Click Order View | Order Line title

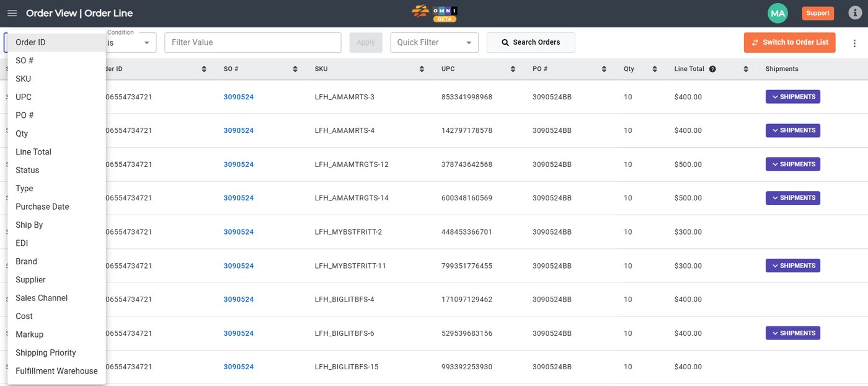coord(79,13)
